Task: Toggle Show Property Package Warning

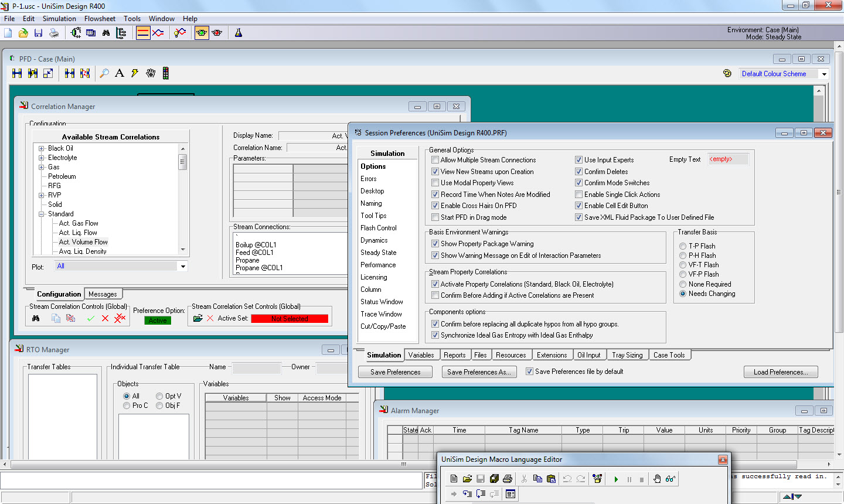Action: [x=435, y=244]
